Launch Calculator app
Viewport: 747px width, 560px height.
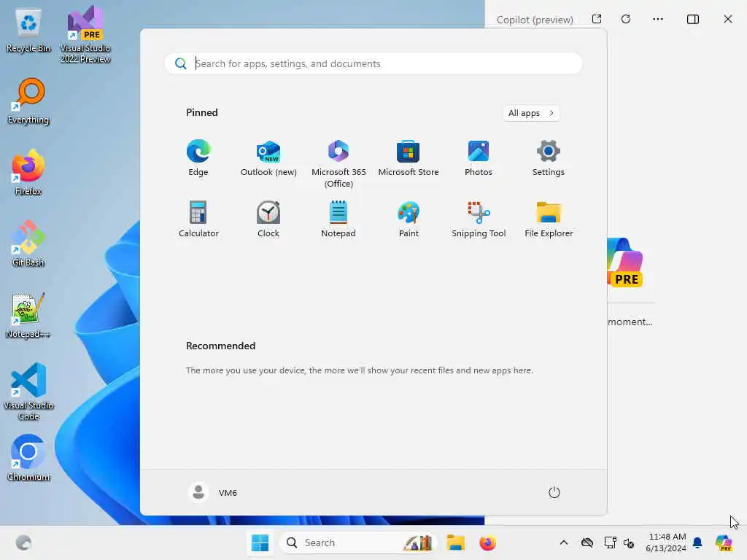pos(198,219)
